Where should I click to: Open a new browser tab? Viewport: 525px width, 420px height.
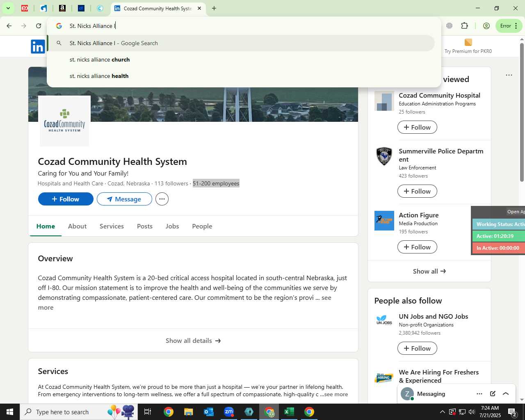tap(214, 8)
